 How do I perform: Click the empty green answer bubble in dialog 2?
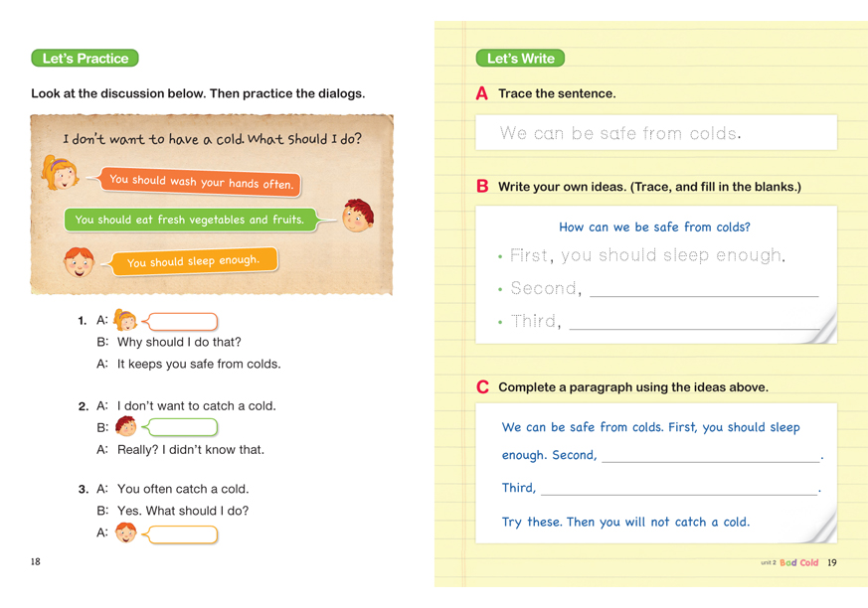(x=183, y=427)
